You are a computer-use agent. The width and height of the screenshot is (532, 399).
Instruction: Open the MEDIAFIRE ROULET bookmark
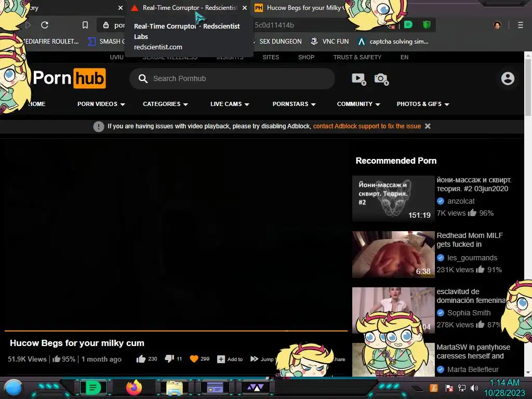tap(51, 42)
